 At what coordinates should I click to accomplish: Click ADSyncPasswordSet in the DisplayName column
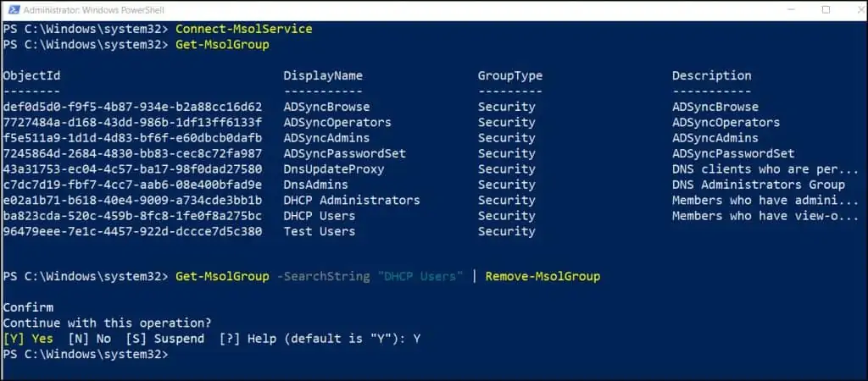[344, 153]
